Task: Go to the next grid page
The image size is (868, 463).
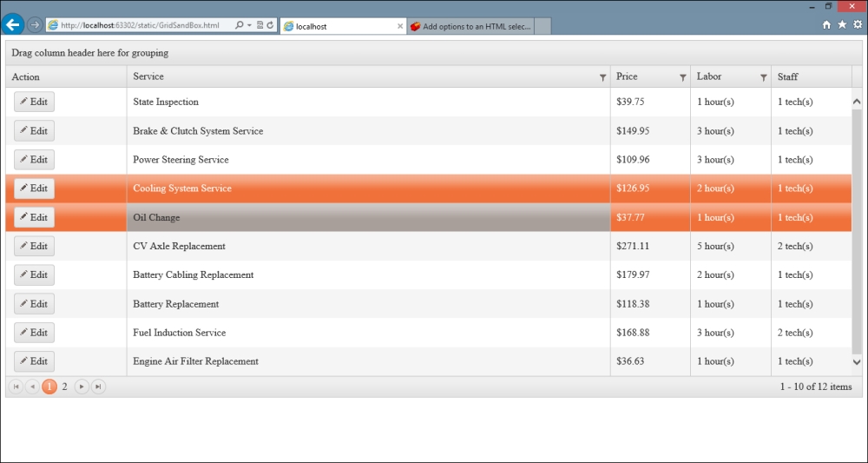Action: tap(82, 387)
